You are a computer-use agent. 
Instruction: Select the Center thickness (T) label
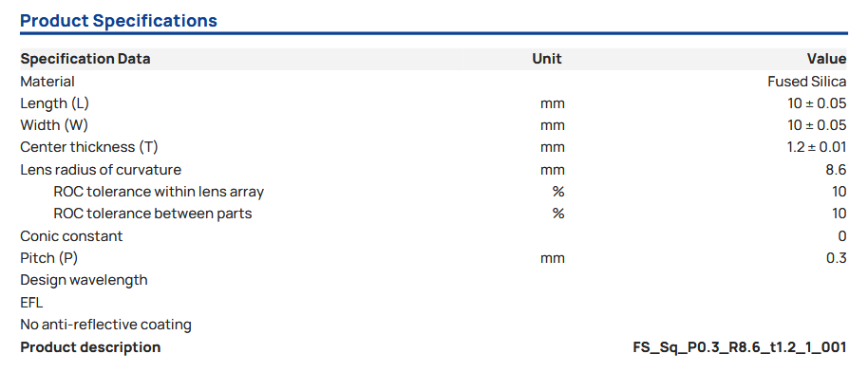89,147
